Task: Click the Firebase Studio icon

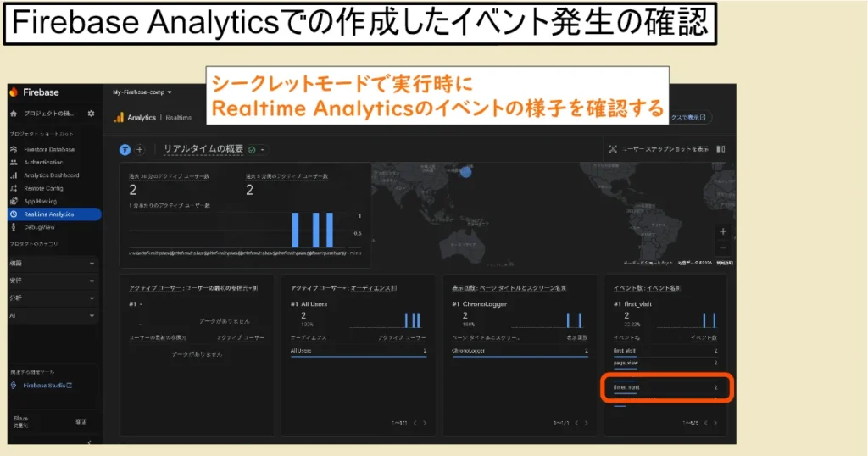Action: 14,385
